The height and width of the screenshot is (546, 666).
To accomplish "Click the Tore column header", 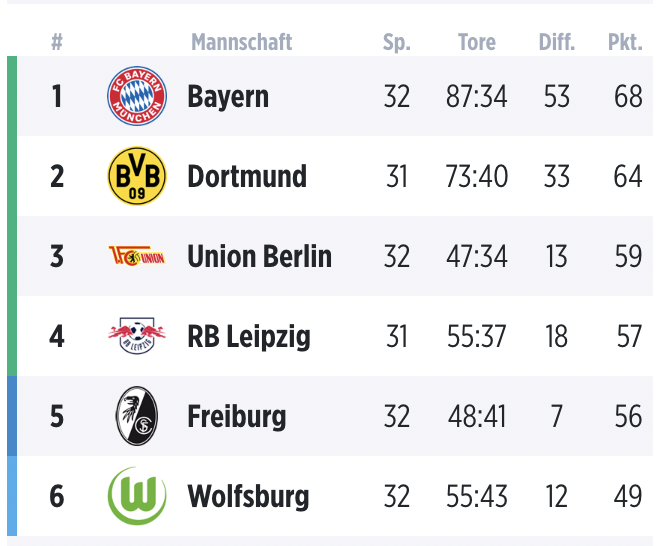I will 477,42.
